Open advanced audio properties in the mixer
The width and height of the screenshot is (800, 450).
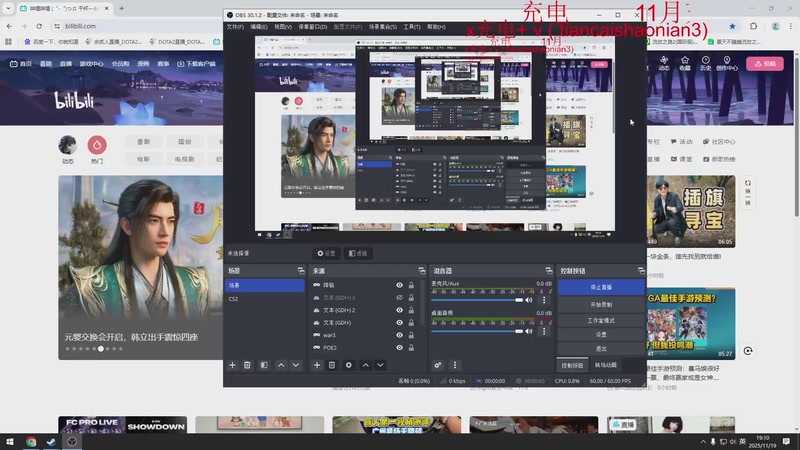(438, 365)
